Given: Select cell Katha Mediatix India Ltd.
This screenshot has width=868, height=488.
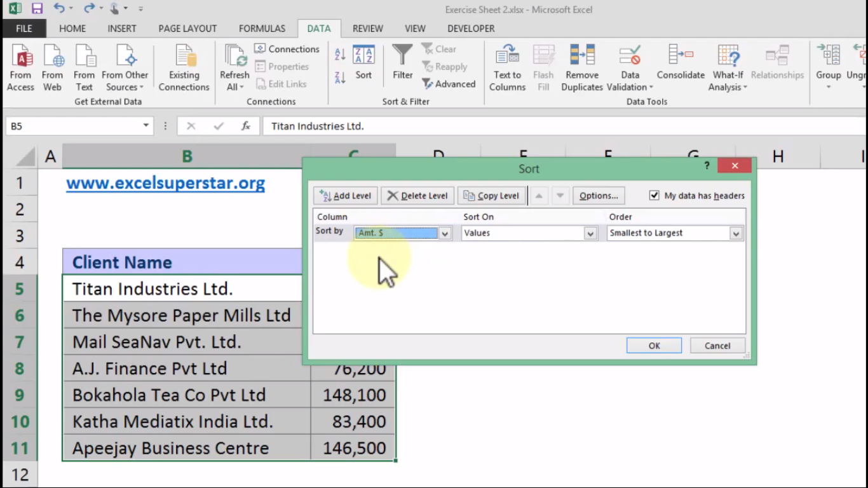Looking at the screenshot, I should pyautogui.click(x=186, y=422).
